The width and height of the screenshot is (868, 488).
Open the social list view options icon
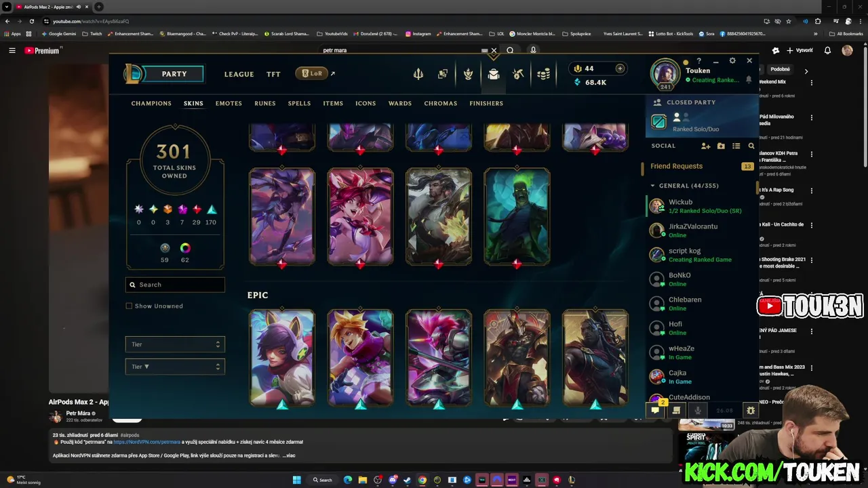point(736,146)
